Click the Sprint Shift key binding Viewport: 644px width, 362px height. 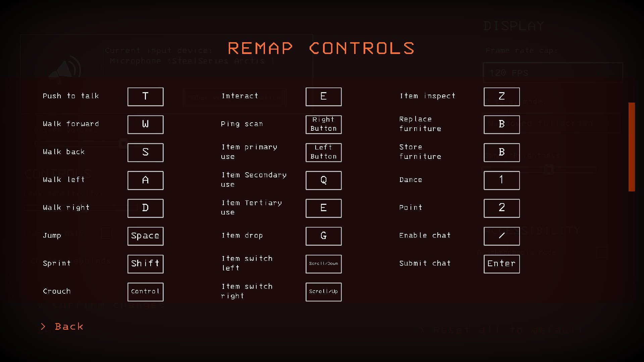[x=145, y=263]
